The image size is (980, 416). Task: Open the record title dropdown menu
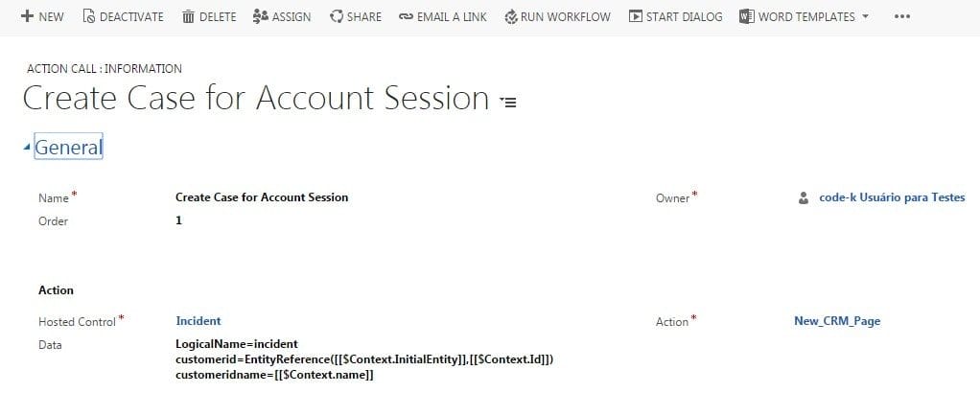tap(508, 102)
